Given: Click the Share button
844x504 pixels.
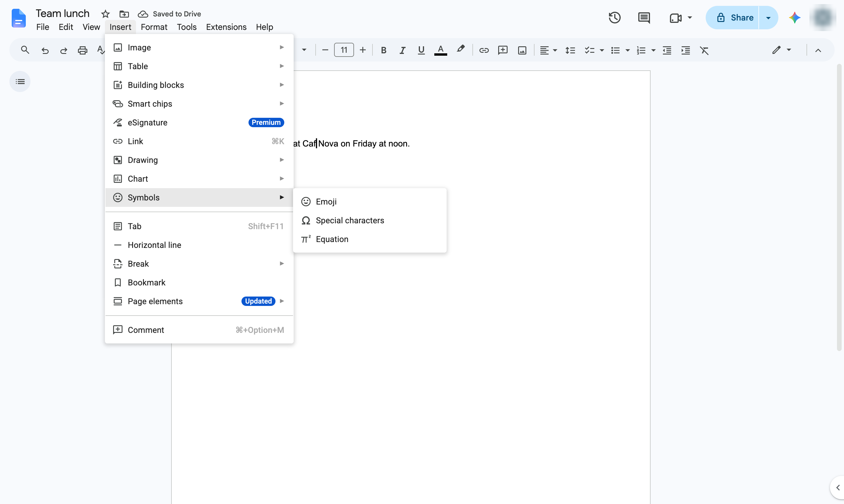Looking at the screenshot, I should pyautogui.click(x=732, y=18).
